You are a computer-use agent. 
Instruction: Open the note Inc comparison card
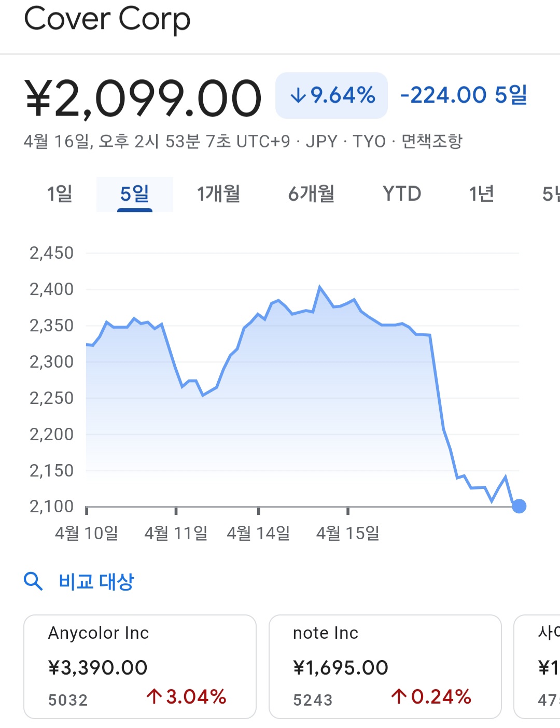coord(385,666)
